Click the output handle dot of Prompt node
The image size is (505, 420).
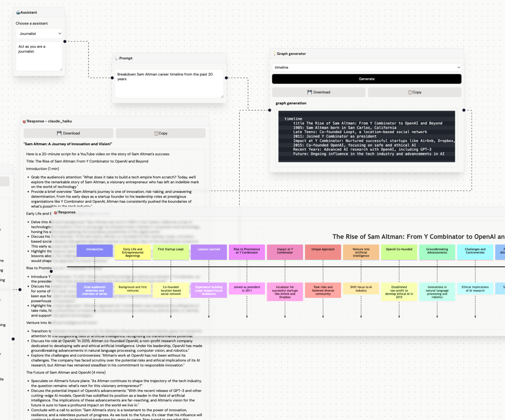point(226,78)
